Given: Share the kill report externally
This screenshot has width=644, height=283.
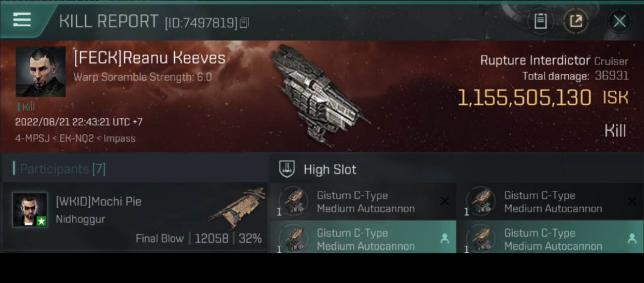Looking at the screenshot, I should click(x=576, y=21).
